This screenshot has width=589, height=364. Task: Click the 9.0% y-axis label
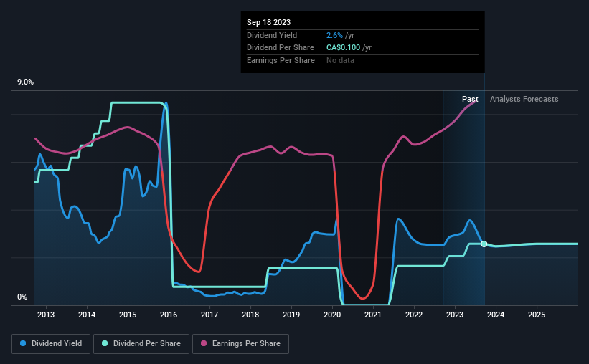25,82
